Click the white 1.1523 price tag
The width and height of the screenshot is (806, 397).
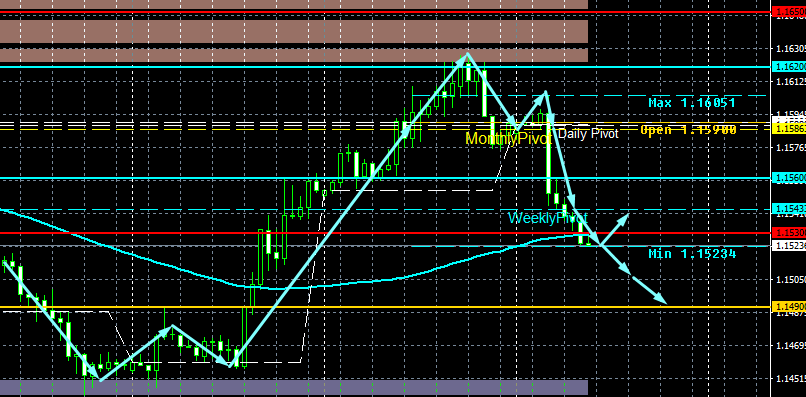coord(789,246)
